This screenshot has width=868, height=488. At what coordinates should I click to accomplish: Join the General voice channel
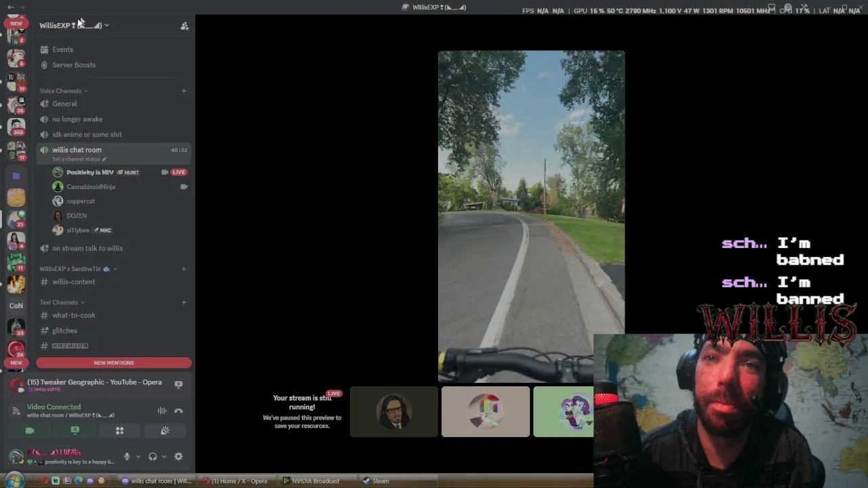[113, 104]
